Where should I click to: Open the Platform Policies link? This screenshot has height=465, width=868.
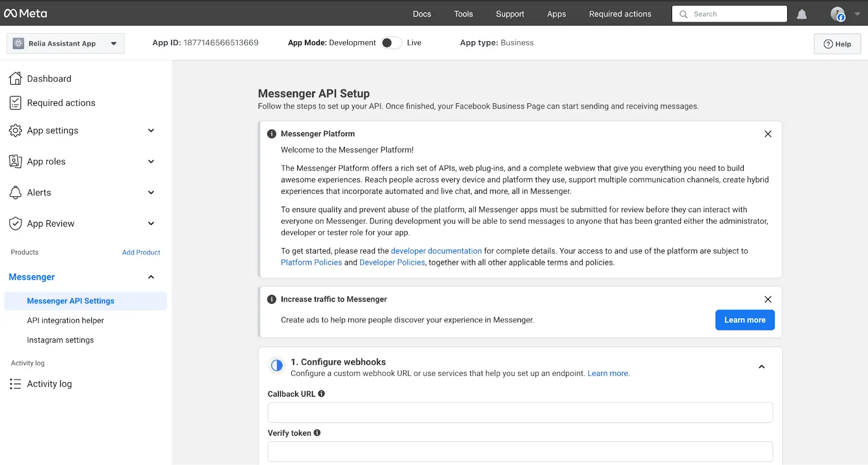tap(311, 263)
